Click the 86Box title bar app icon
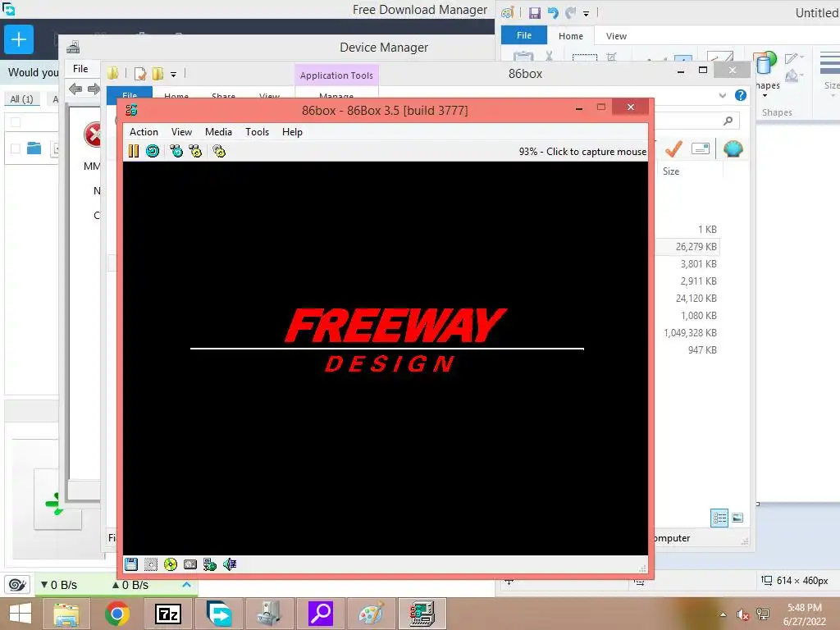Screen dimensions: 840x630 132,111
